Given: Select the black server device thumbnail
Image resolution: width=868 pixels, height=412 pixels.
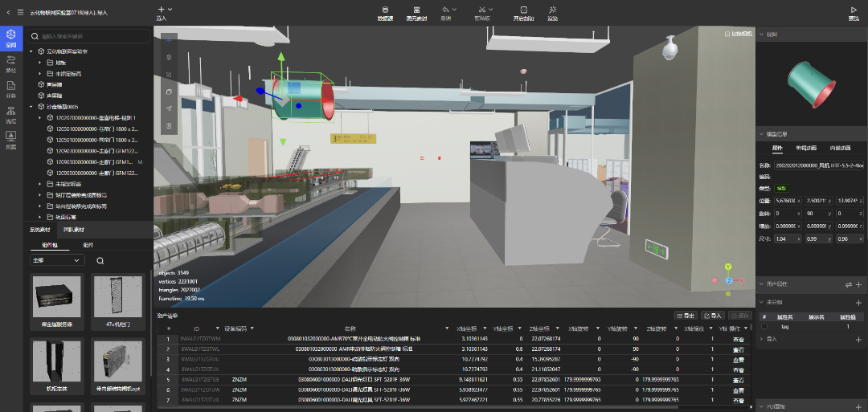Looking at the screenshot, I should pyautogui.click(x=57, y=297).
